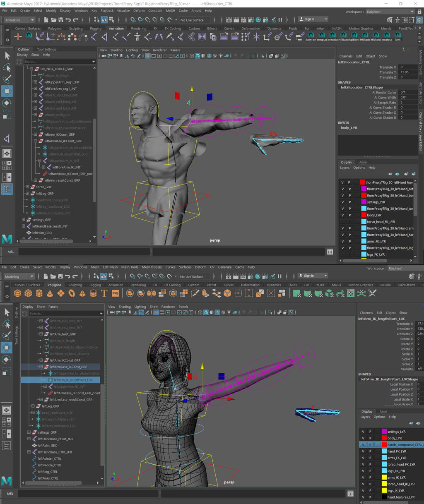This screenshot has height=504, width=424.
Task: Click the polygon cylinder icon on Polygons shelf
Action: pyautogui.click(x=39, y=293)
